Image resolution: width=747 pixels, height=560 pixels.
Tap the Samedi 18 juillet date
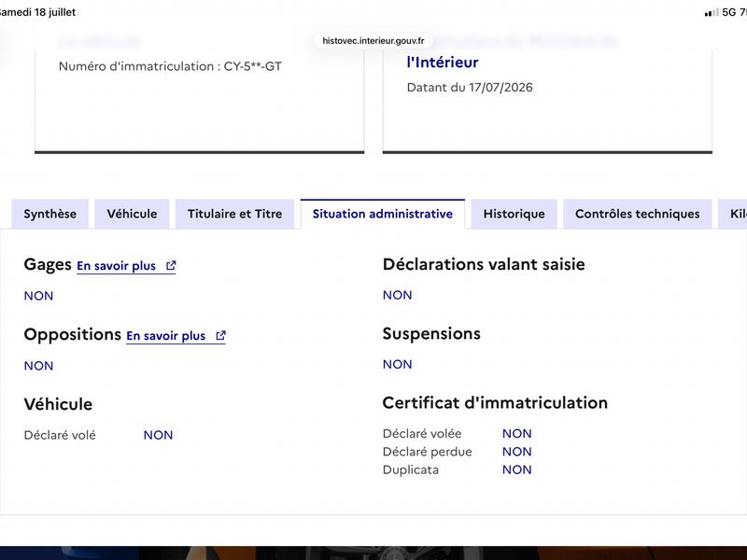click(x=37, y=12)
